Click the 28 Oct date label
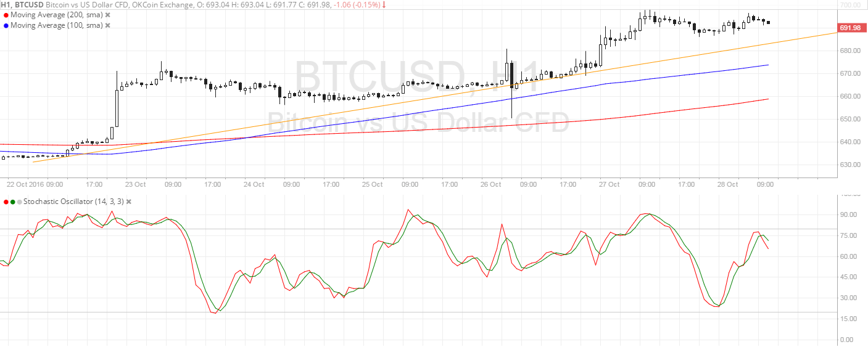Image resolution: width=868 pixels, height=347 pixels. click(728, 184)
